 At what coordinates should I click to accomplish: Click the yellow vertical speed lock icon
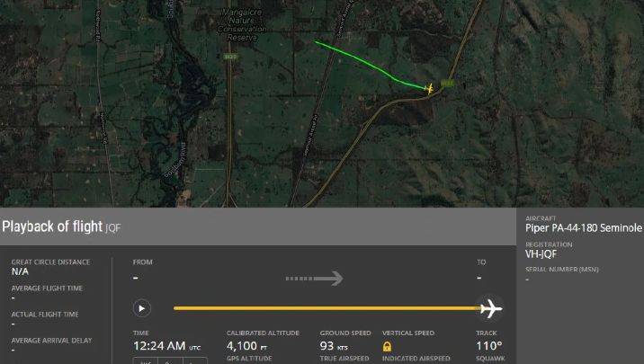click(387, 347)
